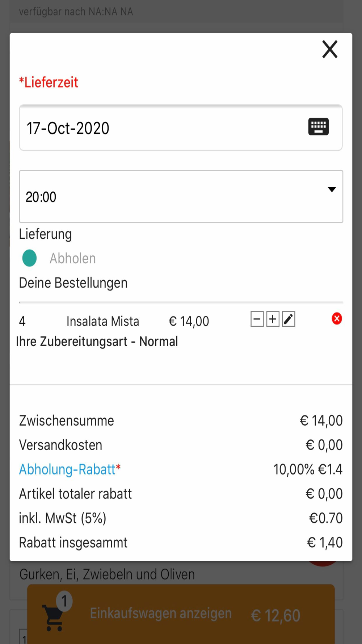Open the 20:00 time dropdown

point(174,197)
